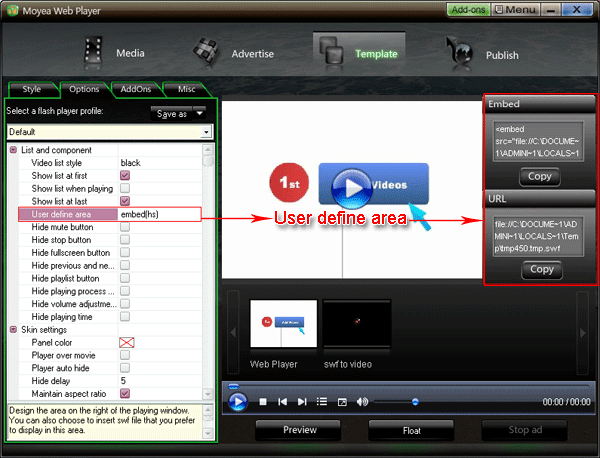Open the Save as dropdown arrow
Viewport: 600px width, 458px height.
pyautogui.click(x=199, y=114)
